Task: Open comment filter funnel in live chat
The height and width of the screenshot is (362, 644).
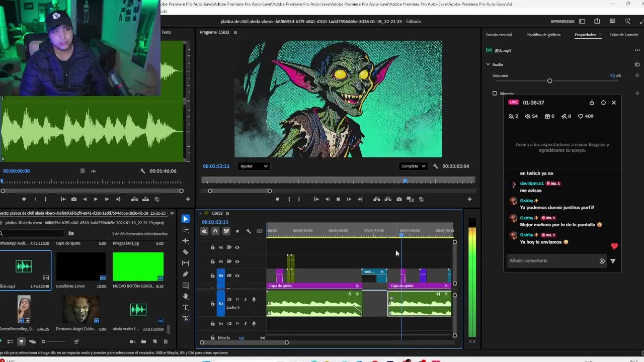Action: point(613,261)
